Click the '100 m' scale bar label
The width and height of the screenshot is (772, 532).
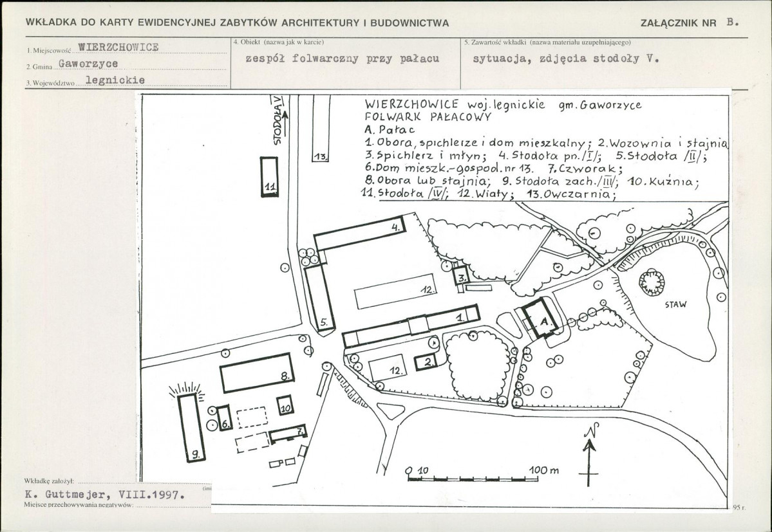(544, 470)
